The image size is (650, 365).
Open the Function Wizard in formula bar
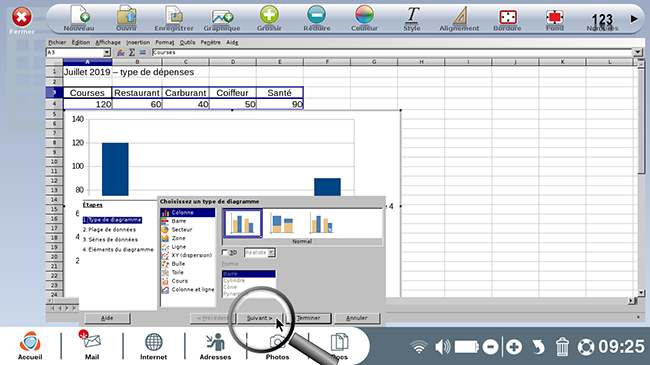point(121,52)
